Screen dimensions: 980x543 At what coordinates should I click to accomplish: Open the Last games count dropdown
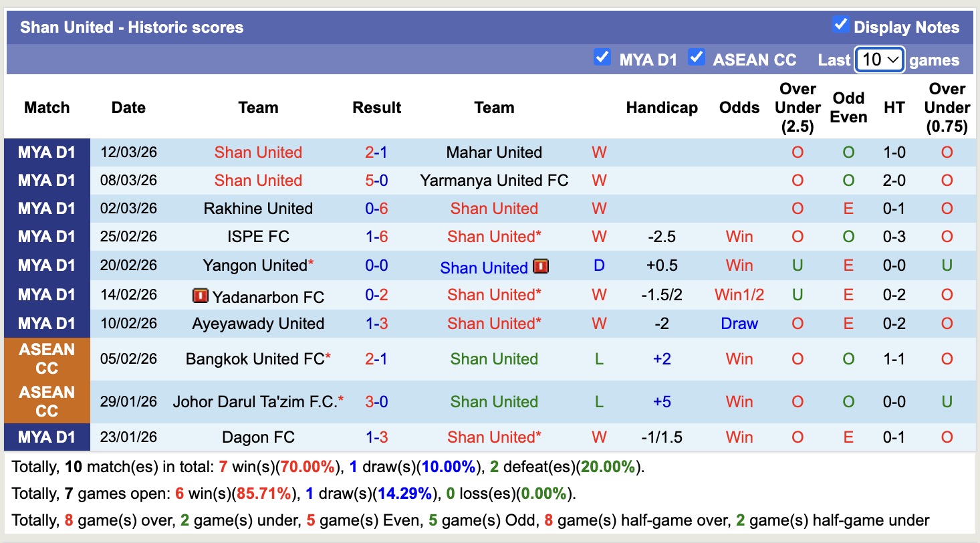click(x=879, y=60)
